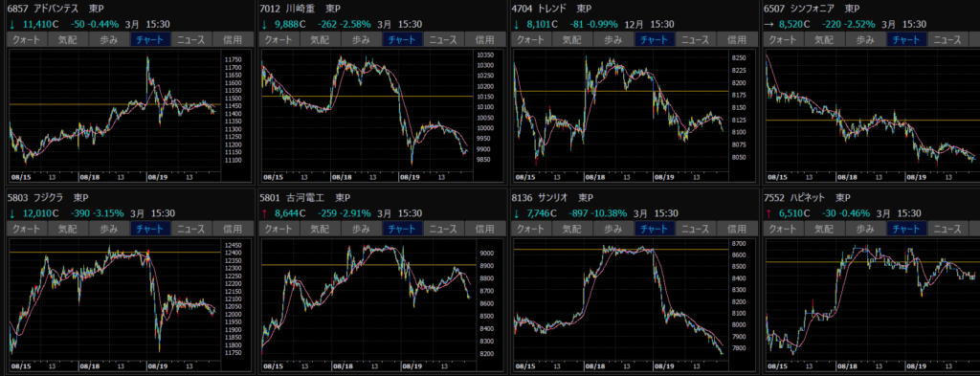Open ニュース tab in 7012 川崎重 panel
The width and height of the screenshot is (980, 376).
444,39
